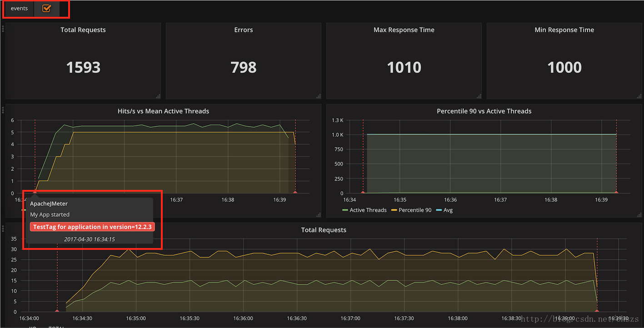Image resolution: width=644 pixels, height=328 pixels.
Task: Click the TestTag version=12.2.3 annotation tag
Action: pyautogui.click(x=91, y=227)
